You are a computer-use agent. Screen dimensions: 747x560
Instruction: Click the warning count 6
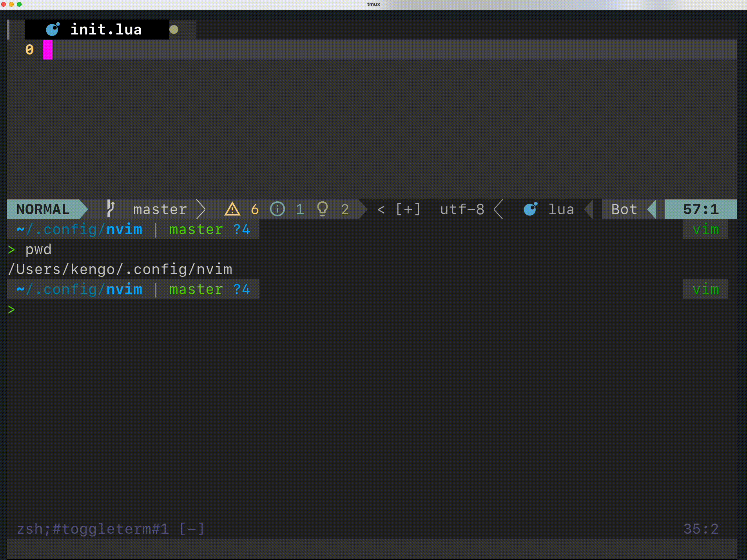pyautogui.click(x=255, y=210)
